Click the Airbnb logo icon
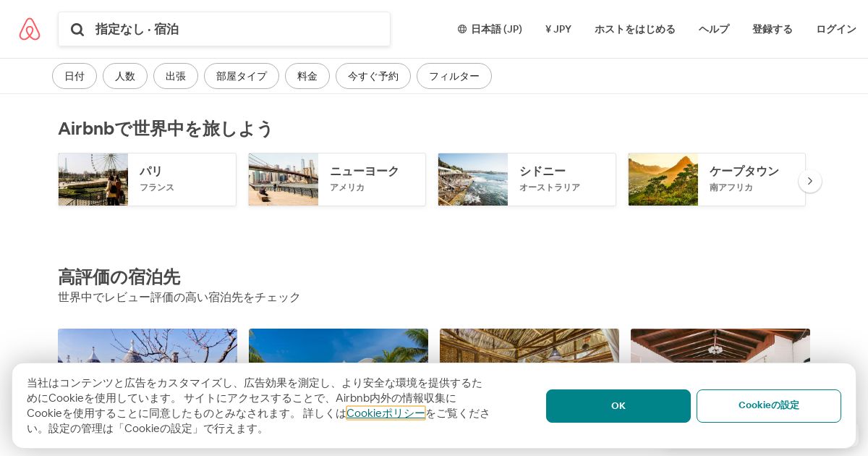The width and height of the screenshot is (868, 456). pyautogui.click(x=30, y=29)
